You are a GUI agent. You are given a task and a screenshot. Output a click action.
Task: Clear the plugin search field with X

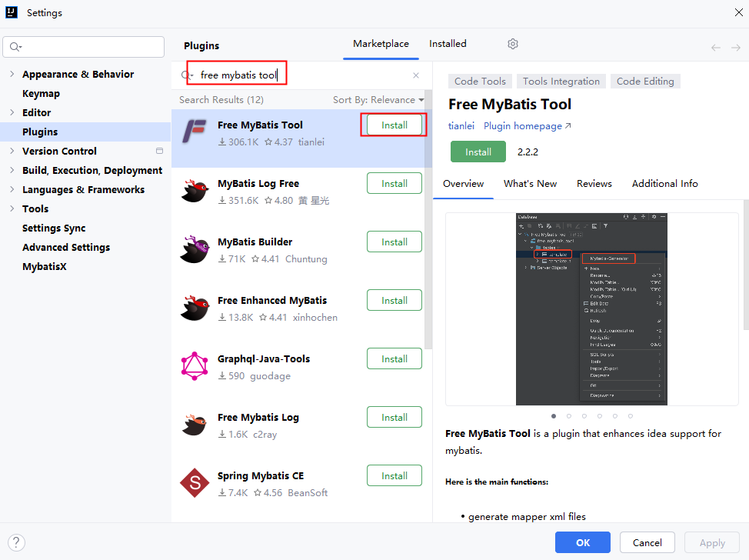coord(416,75)
